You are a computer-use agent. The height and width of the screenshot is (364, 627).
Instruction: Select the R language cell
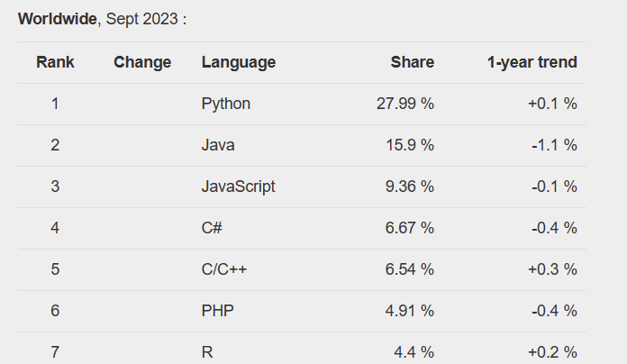(x=207, y=352)
